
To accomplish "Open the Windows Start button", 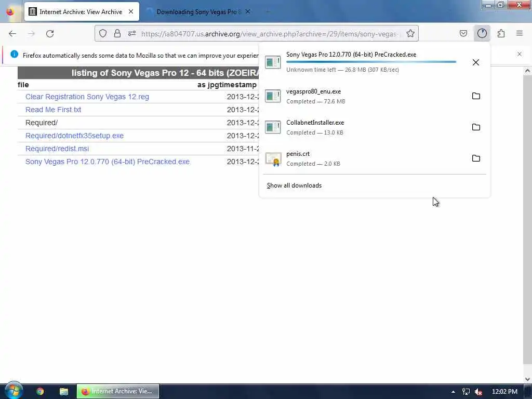I will 14,391.
